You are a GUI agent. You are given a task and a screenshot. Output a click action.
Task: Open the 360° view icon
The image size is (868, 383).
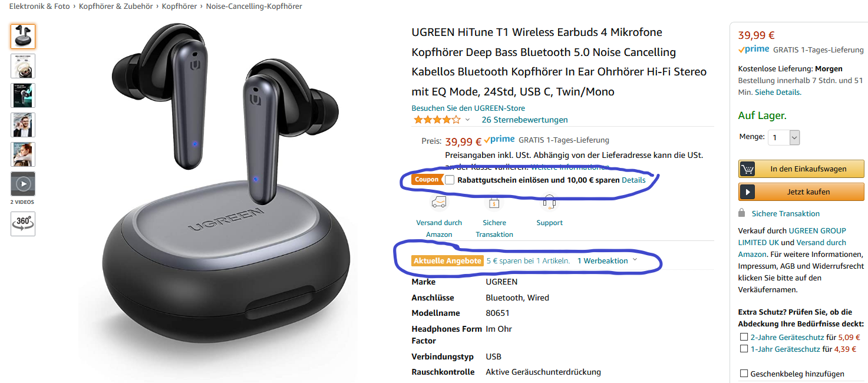click(x=23, y=224)
